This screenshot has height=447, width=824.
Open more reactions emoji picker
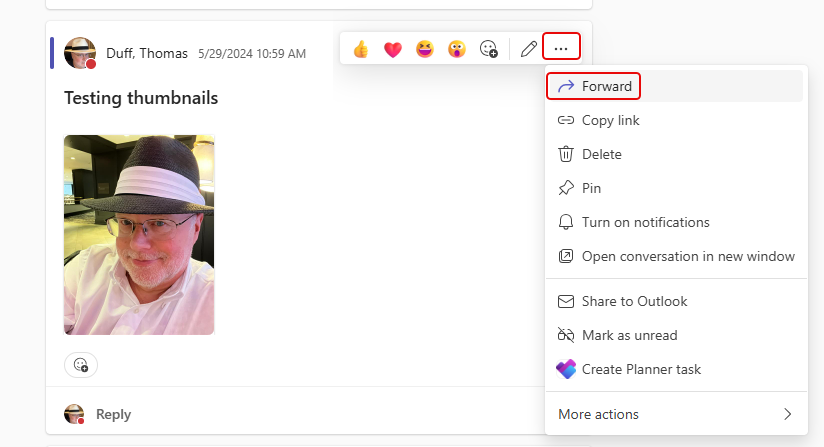coord(489,49)
